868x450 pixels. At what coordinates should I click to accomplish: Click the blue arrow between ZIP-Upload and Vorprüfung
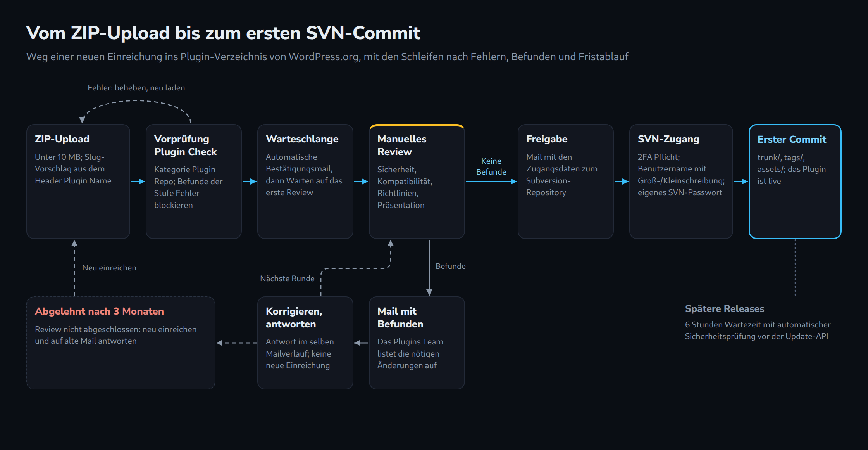pyautogui.click(x=138, y=182)
